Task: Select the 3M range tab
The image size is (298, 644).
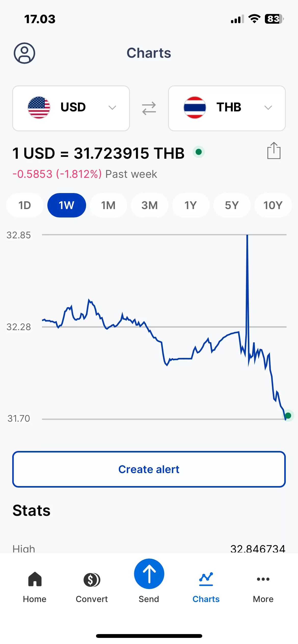Action: coord(150,205)
